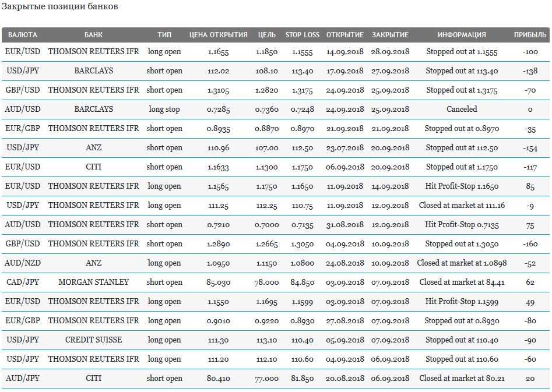
Task: Click the Закрытые позиции банков heading
Action: (59, 6)
